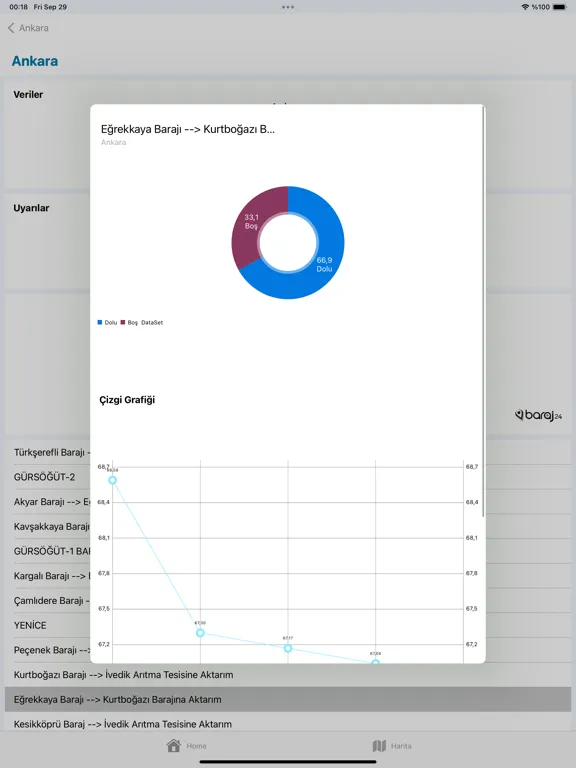Select Kurtboğazı Barajı --> İvedik Arıtma row
This screenshot has width=576, height=768.
click(x=288, y=675)
